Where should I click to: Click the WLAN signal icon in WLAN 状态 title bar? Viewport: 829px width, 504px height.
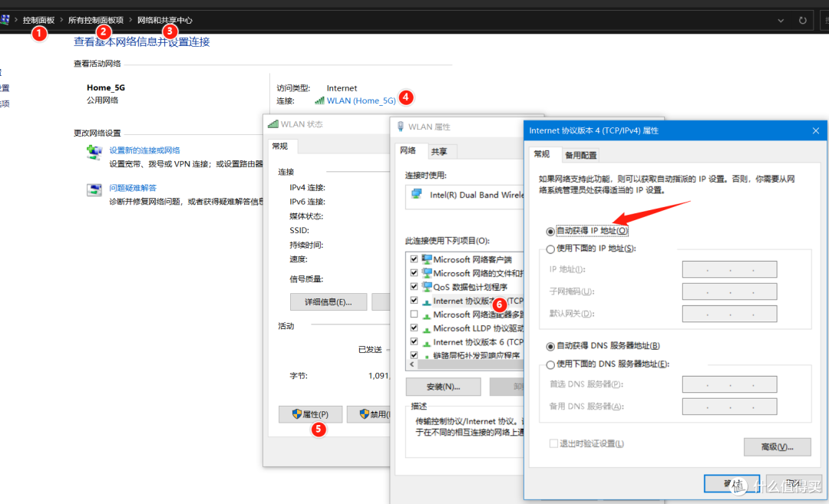tap(272, 126)
